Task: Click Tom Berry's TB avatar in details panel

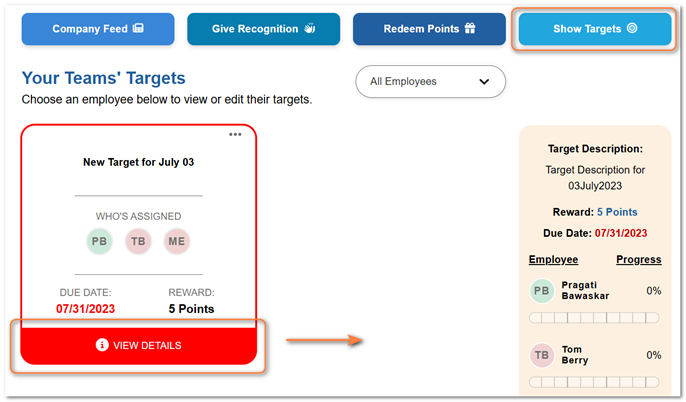Action: click(x=542, y=355)
